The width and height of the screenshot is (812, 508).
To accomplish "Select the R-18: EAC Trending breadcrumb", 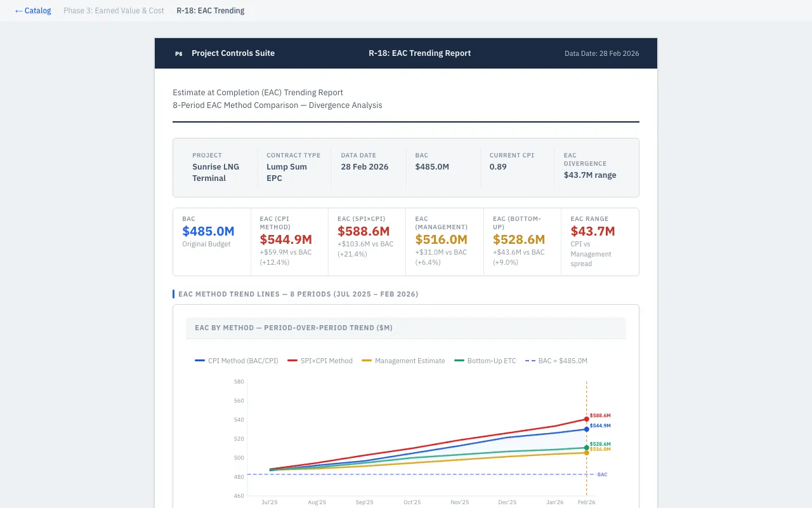I will pyautogui.click(x=210, y=11).
